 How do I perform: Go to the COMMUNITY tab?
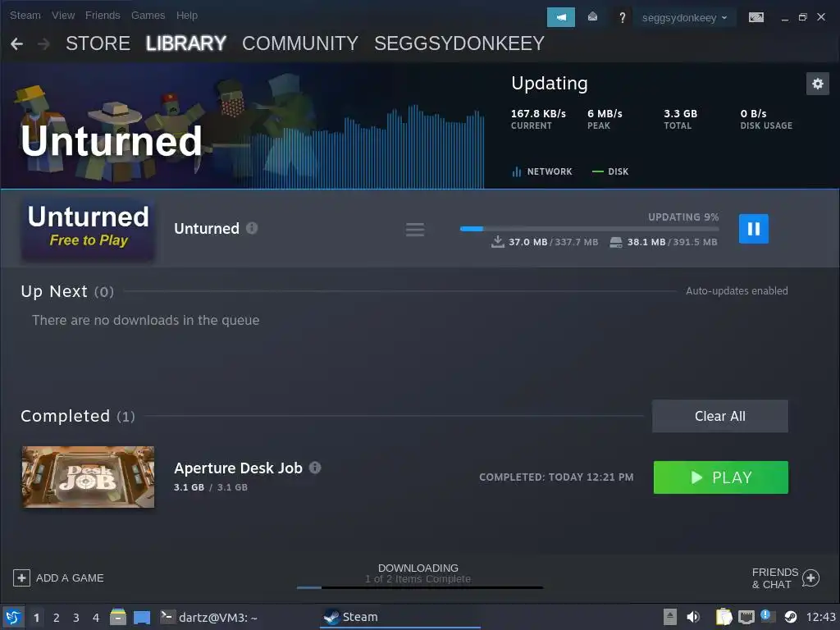click(300, 43)
